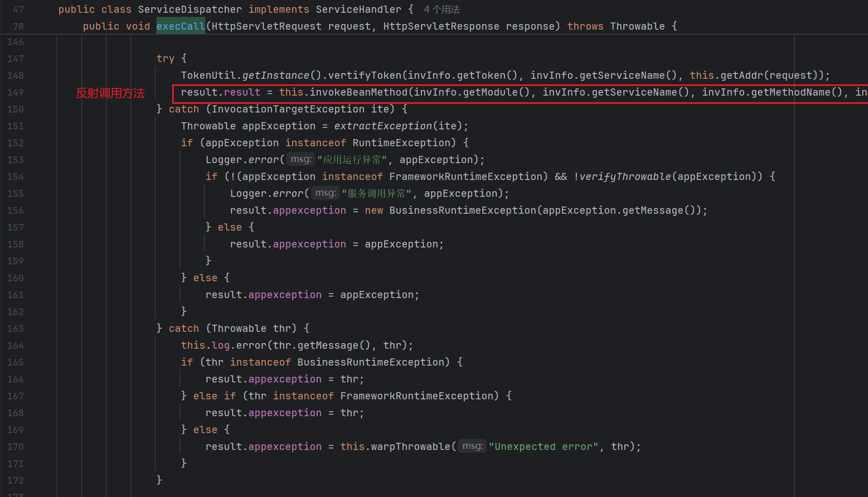Click the extractException method call
The width and height of the screenshot is (868, 497).
point(383,126)
